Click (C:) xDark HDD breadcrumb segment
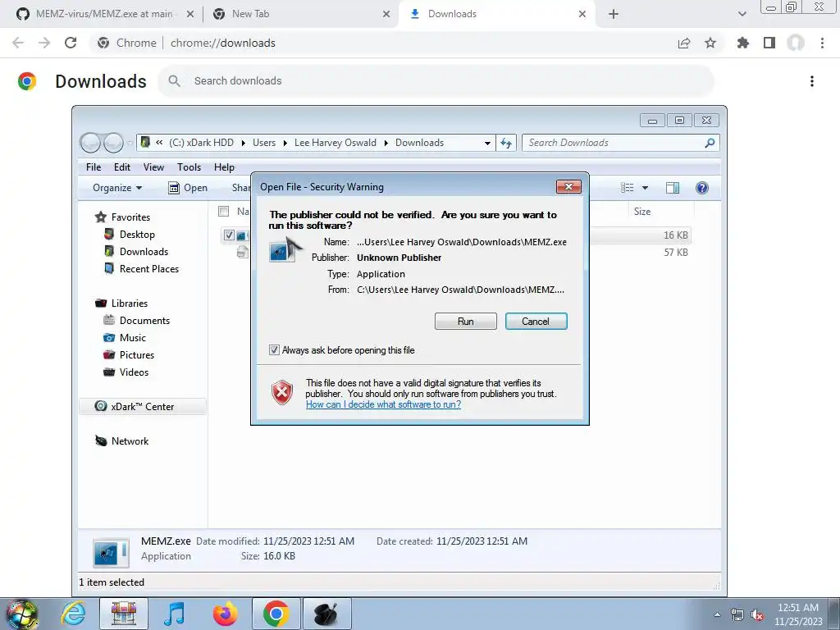 point(202,143)
